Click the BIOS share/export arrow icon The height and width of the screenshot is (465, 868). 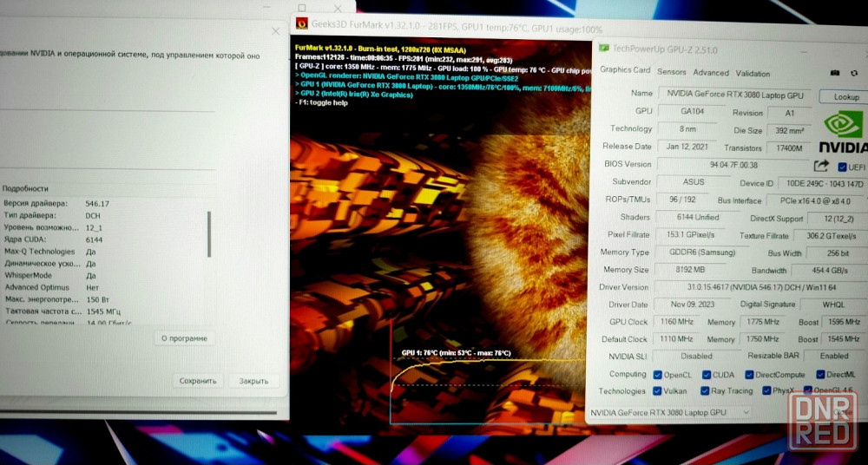tap(821, 166)
